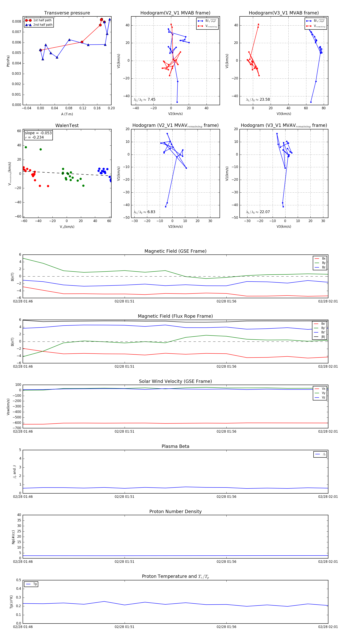Click the B/√μ0ρ legend entry in V3_V1 MVAB hodogram

316,21
